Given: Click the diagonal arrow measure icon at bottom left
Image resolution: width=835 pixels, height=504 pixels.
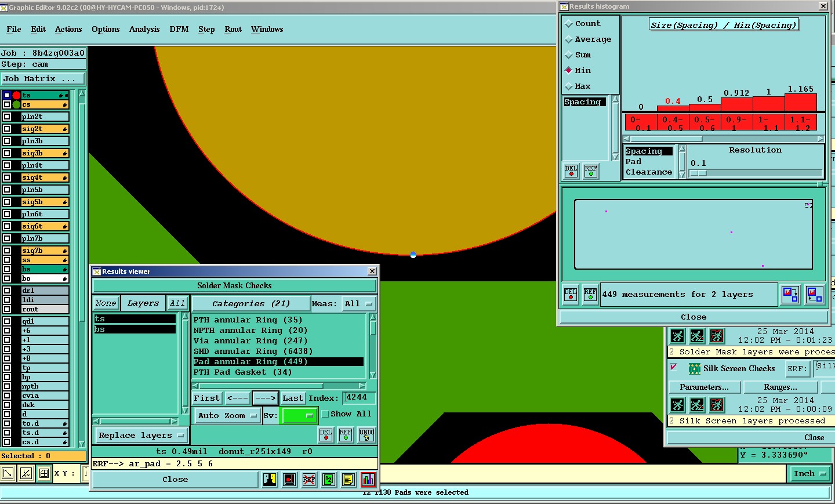Looking at the screenshot, I should (8, 473).
